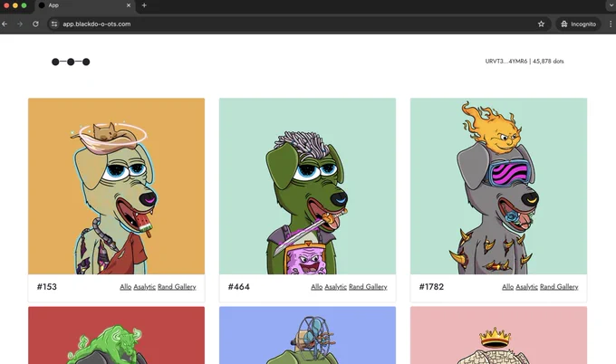Click the three-dots site logo
Image resolution: width=616 pixels, height=364 pixels.
(71, 62)
